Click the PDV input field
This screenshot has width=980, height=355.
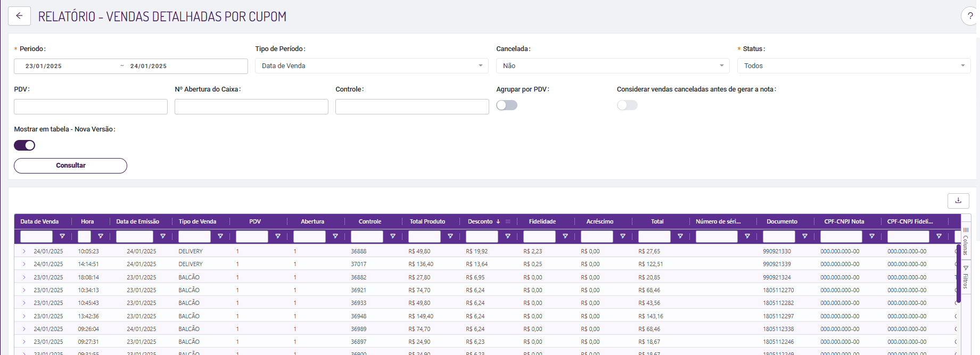point(90,106)
